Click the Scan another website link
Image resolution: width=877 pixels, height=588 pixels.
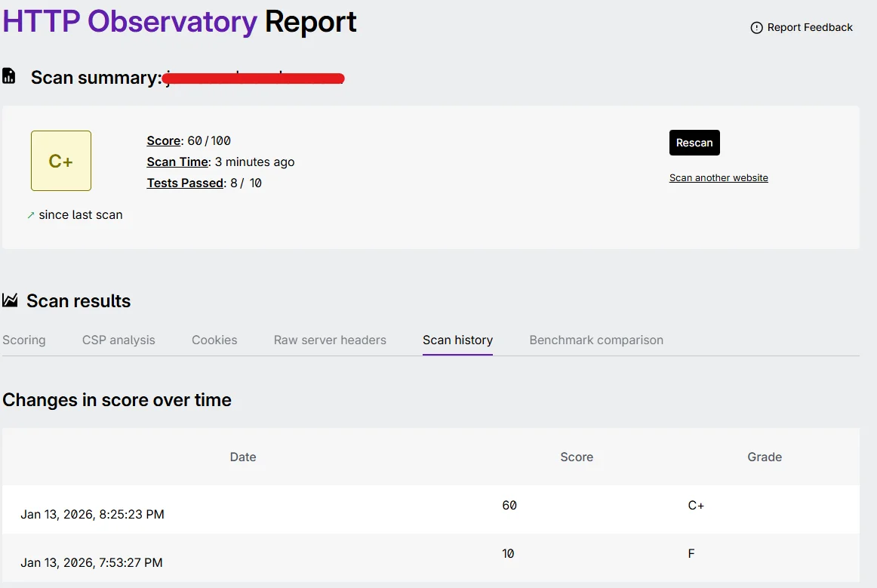coord(719,177)
